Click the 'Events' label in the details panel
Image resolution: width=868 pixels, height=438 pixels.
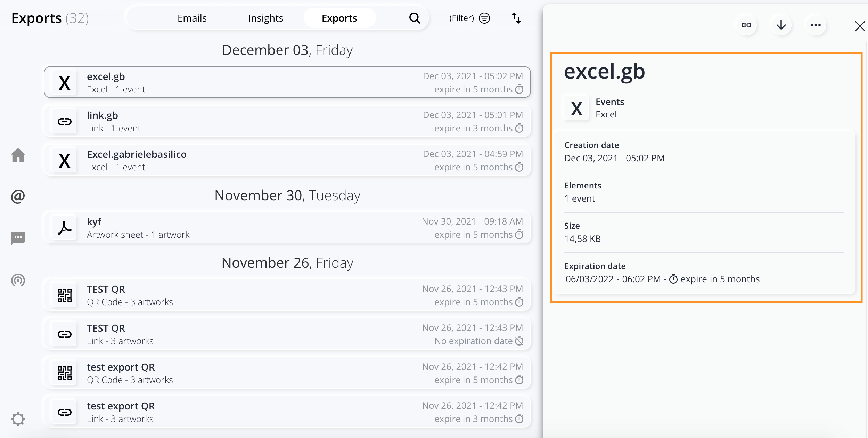click(610, 102)
